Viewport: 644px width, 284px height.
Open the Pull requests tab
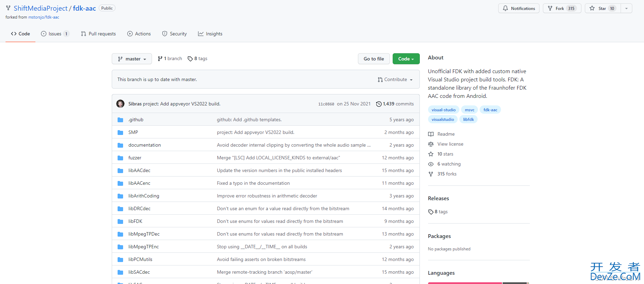(x=98, y=34)
